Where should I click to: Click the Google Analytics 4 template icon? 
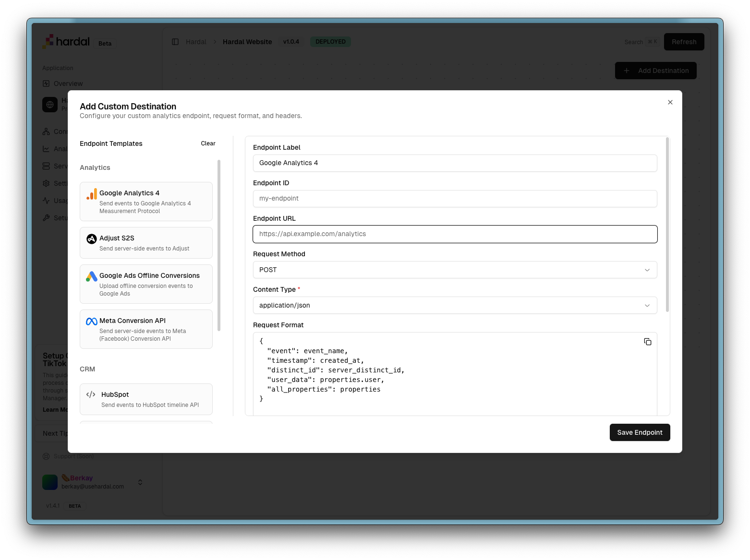point(92,194)
